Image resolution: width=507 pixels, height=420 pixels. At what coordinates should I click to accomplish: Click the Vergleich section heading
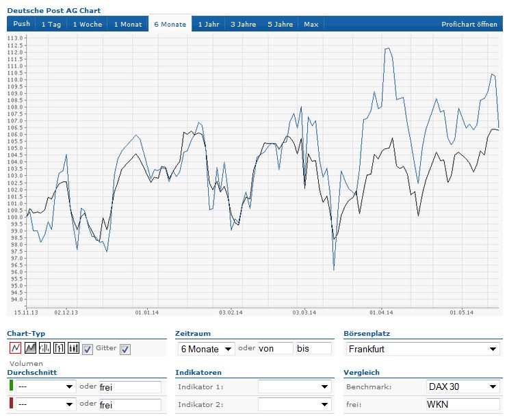tap(361, 372)
